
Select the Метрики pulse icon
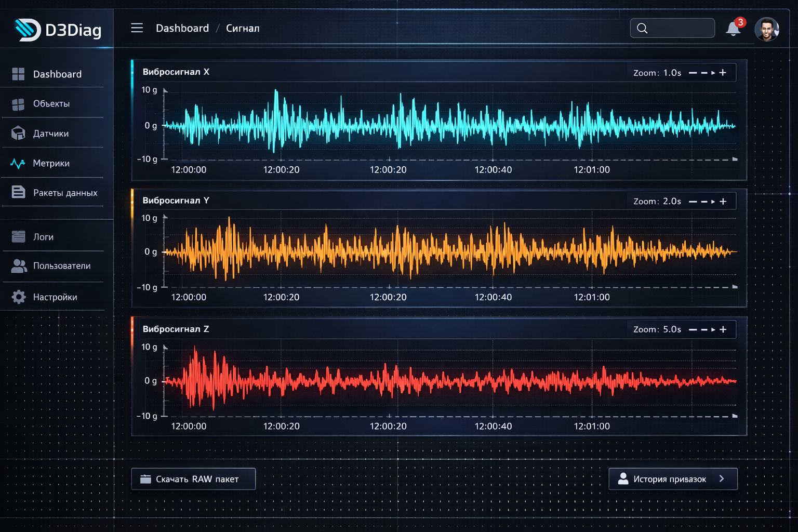coord(18,164)
